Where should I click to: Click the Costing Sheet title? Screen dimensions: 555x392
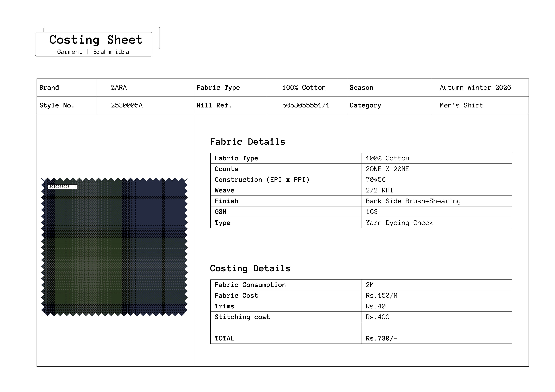tap(96, 40)
